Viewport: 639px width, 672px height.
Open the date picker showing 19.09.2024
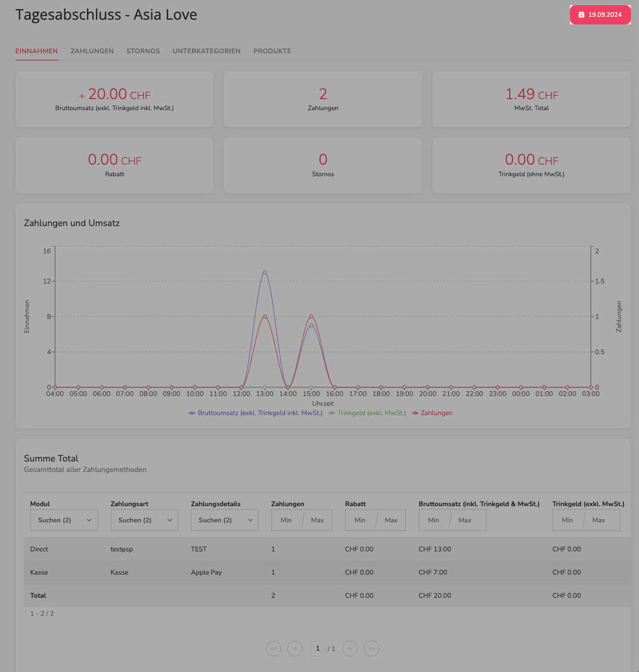tap(600, 14)
